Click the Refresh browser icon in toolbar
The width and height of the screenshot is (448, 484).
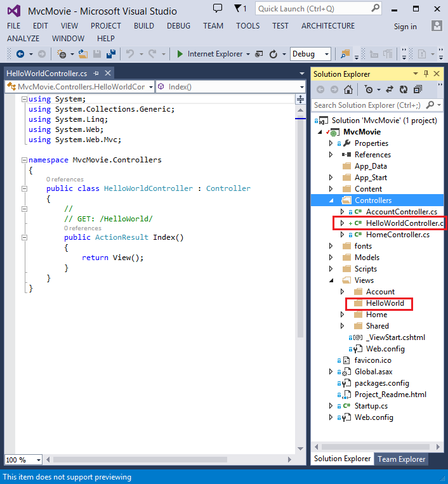point(273,55)
